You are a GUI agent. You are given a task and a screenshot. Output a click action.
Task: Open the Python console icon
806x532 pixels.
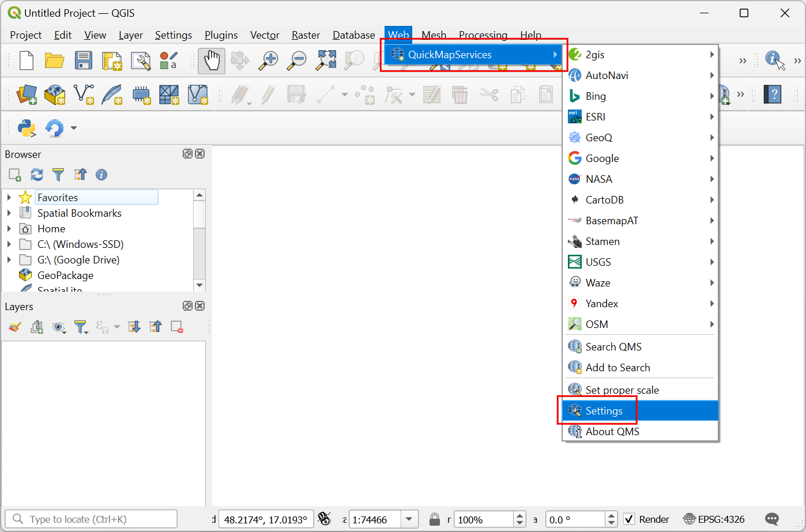27,128
